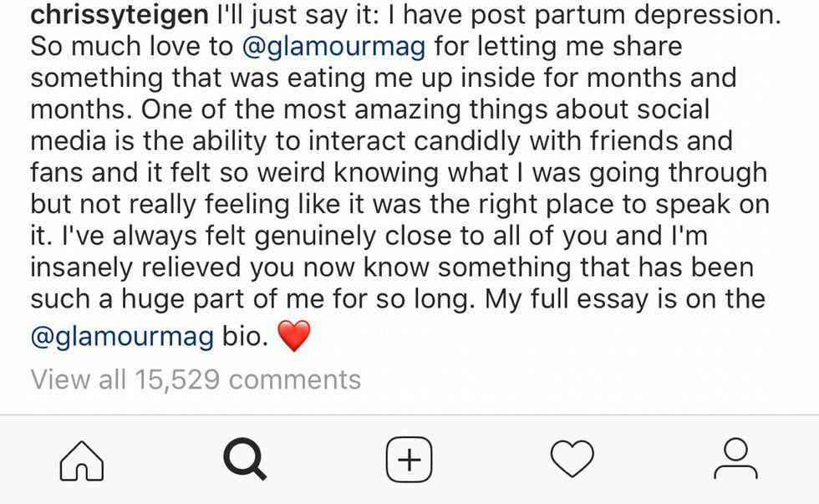This screenshot has width=819, height=504.
Task: Tap the plus icon to create post
Action: (409, 461)
